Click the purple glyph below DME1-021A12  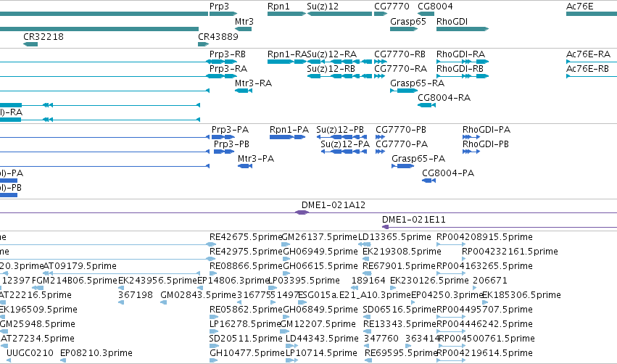[x=302, y=212]
